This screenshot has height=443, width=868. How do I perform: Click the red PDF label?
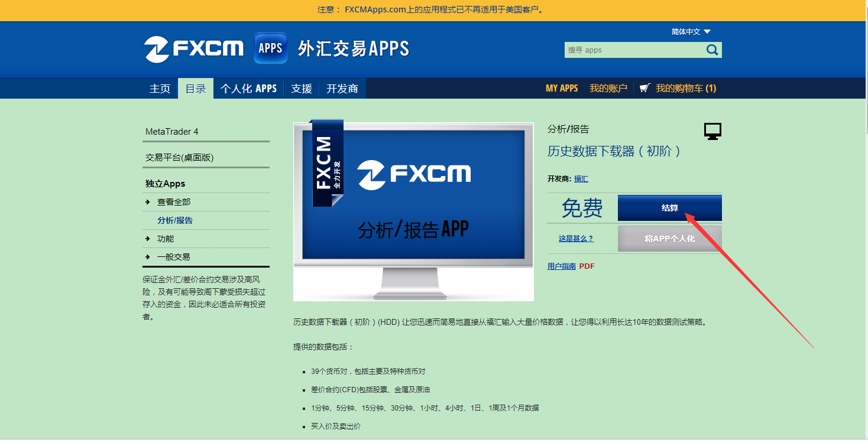(587, 266)
